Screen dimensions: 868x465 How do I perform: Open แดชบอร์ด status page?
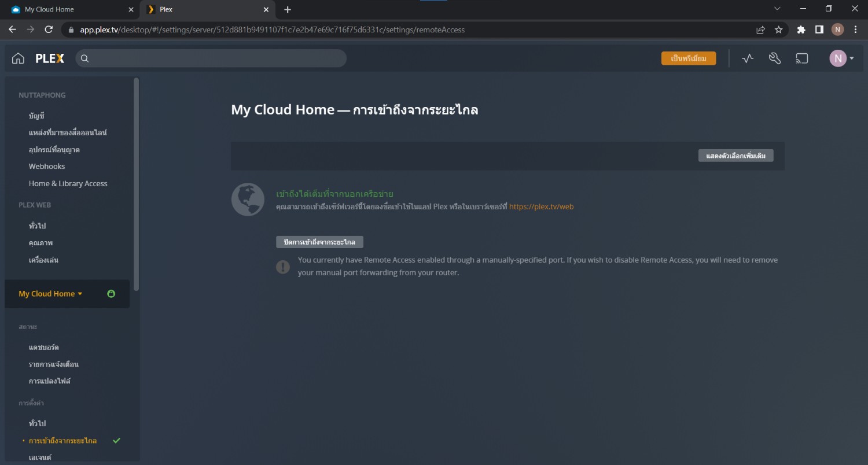44,347
